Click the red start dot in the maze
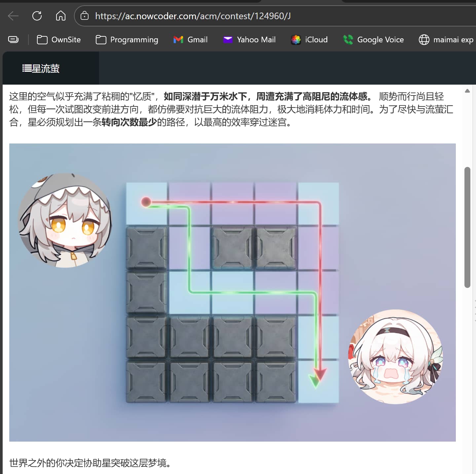The height and width of the screenshot is (474, 476). point(146,202)
